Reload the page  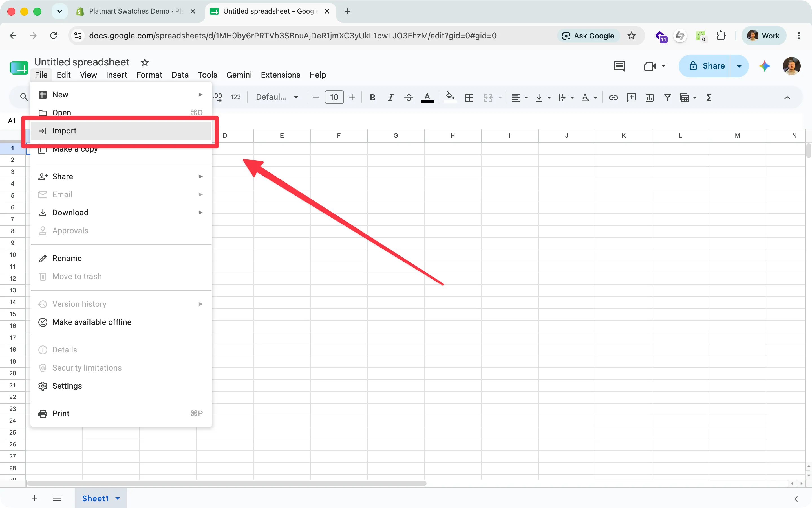[54, 36]
